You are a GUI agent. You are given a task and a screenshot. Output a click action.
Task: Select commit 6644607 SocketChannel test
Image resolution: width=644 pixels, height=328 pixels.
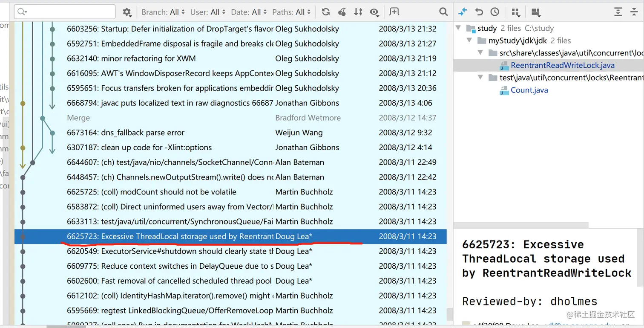click(230, 162)
